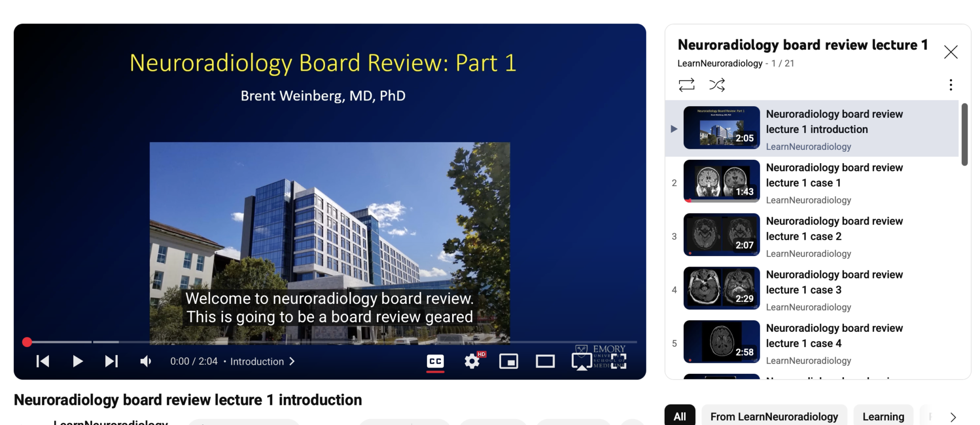980x425 pixels.
Task: Toggle closed captions off
Action: [x=435, y=361]
